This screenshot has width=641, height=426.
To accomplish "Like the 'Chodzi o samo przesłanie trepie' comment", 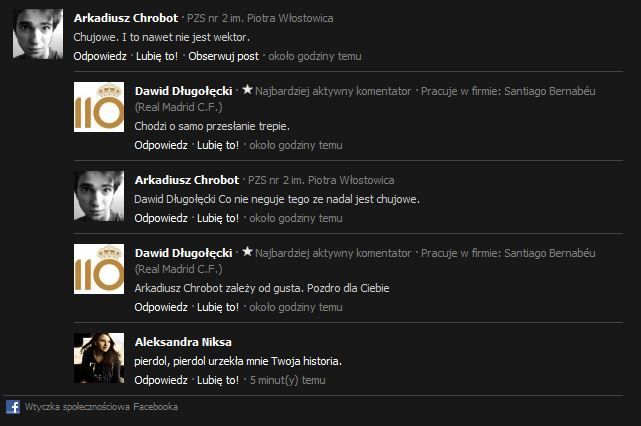I will [217, 145].
